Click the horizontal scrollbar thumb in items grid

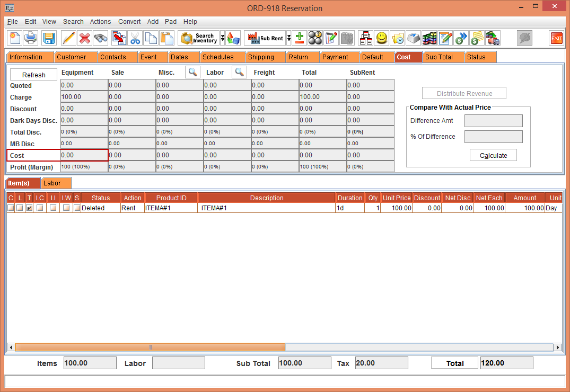(x=150, y=348)
